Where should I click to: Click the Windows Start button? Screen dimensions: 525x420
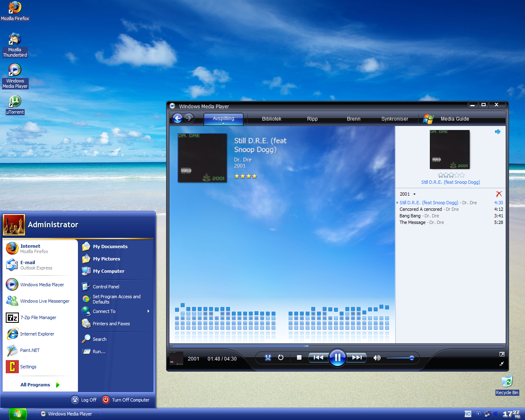pos(17,414)
